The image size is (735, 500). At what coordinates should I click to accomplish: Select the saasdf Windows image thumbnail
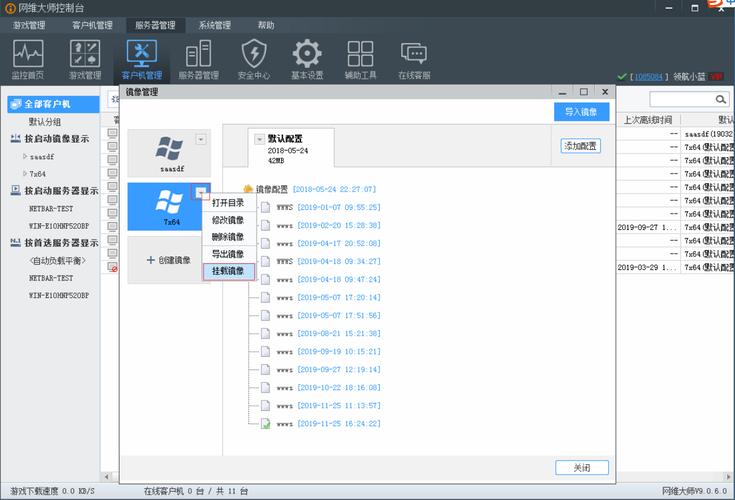point(169,153)
